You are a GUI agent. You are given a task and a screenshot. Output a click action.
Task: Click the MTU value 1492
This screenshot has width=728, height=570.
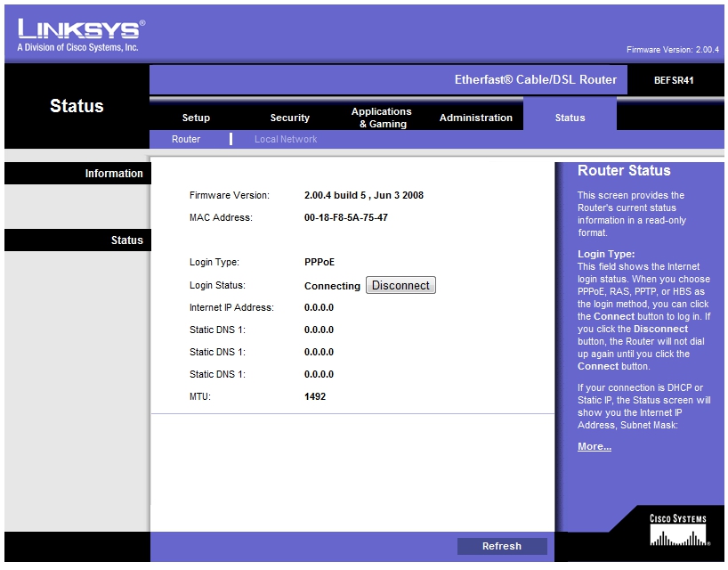click(315, 396)
